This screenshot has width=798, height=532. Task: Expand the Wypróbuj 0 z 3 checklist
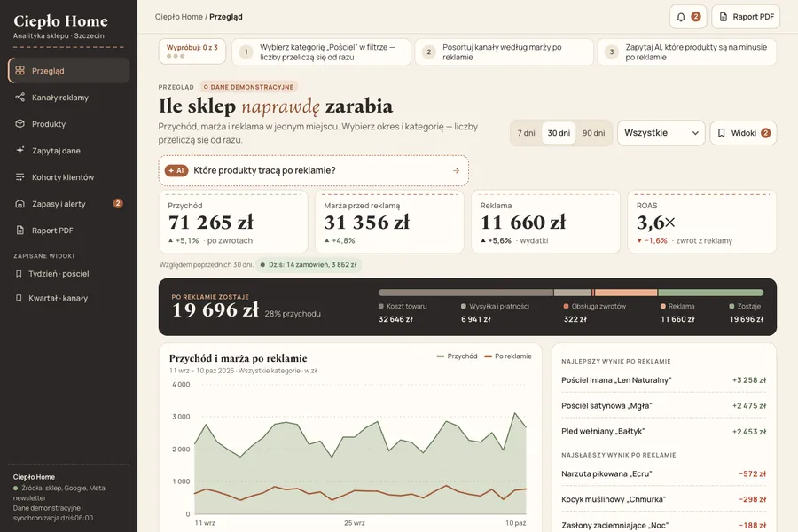pos(192,51)
